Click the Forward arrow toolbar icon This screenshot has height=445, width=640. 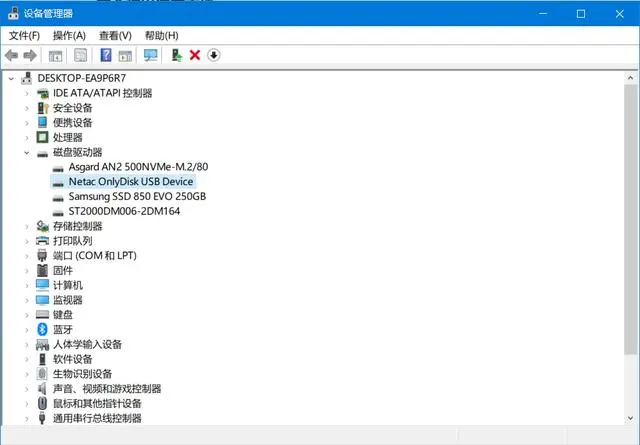click(x=30, y=55)
